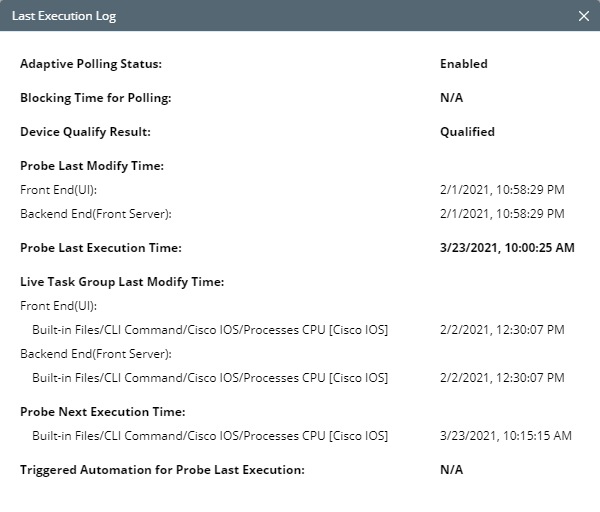Screen dimensions: 600x512
Task: Click the Processes CPU entry under Front End(UI)
Action: click(x=210, y=330)
